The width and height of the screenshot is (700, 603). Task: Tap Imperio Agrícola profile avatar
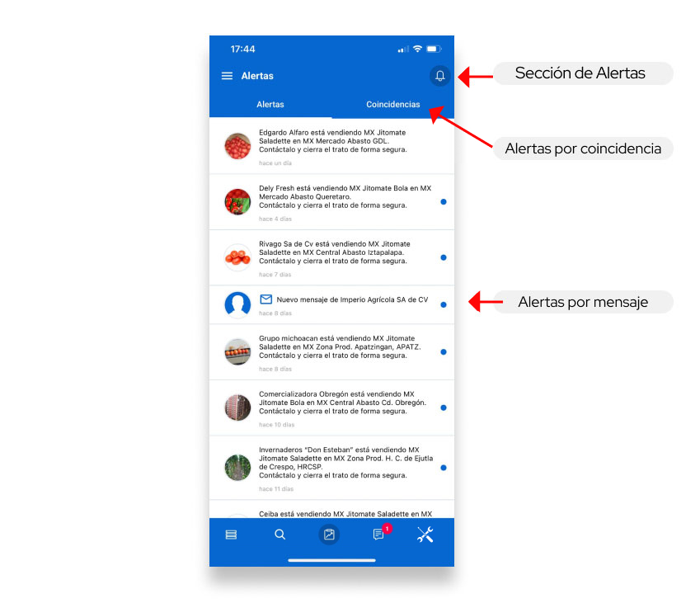[237, 304]
